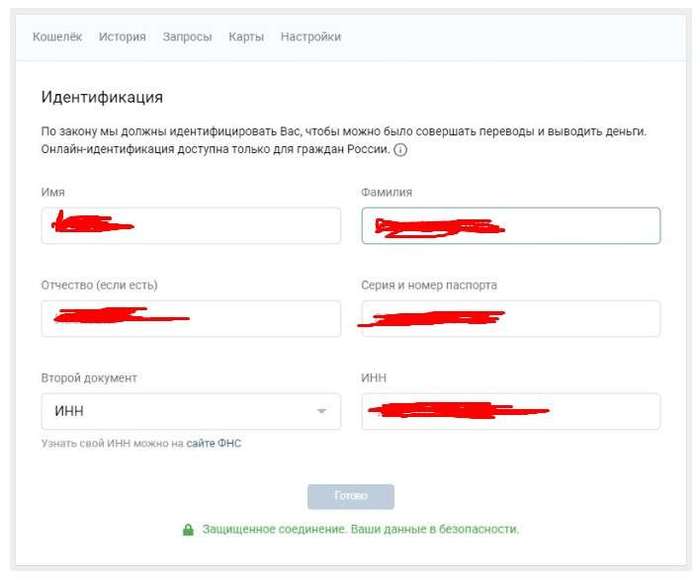Click the Отчество (если есть) label
Viewport: 700px width, 581px height.
pos(99,285)
